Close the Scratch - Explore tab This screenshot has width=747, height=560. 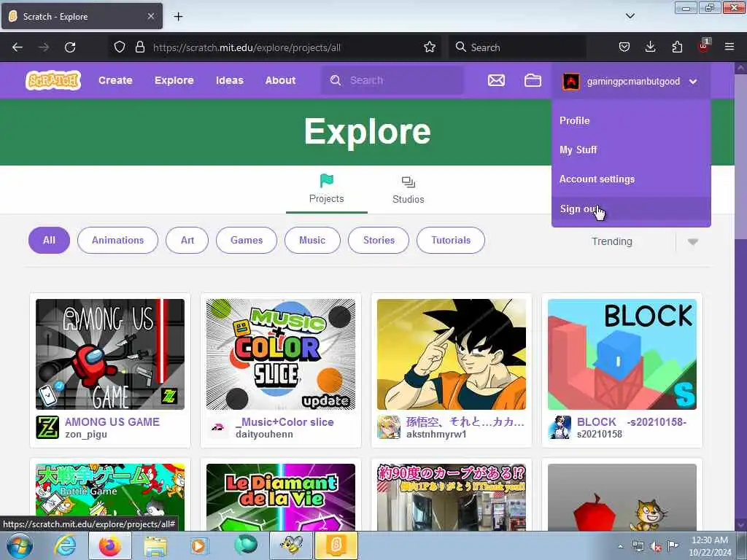click(150, 16)
